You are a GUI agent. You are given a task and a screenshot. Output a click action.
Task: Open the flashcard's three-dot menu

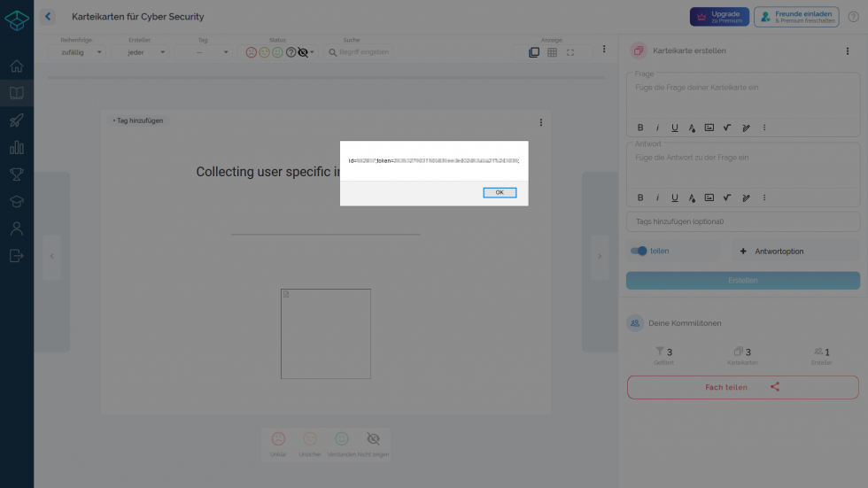coord(541,122)
